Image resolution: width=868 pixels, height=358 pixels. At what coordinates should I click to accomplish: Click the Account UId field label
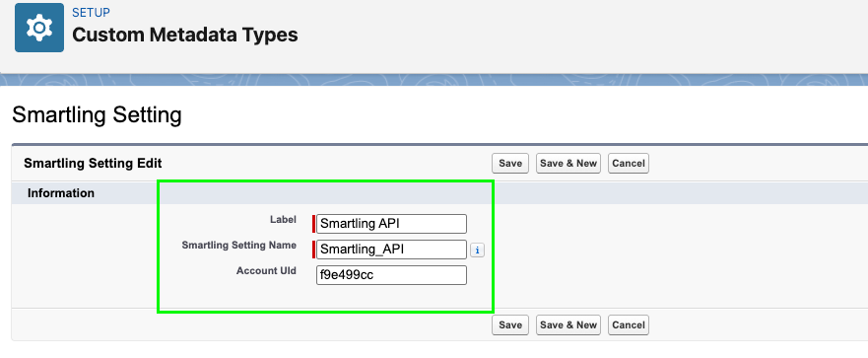click(x=266, y=271)
